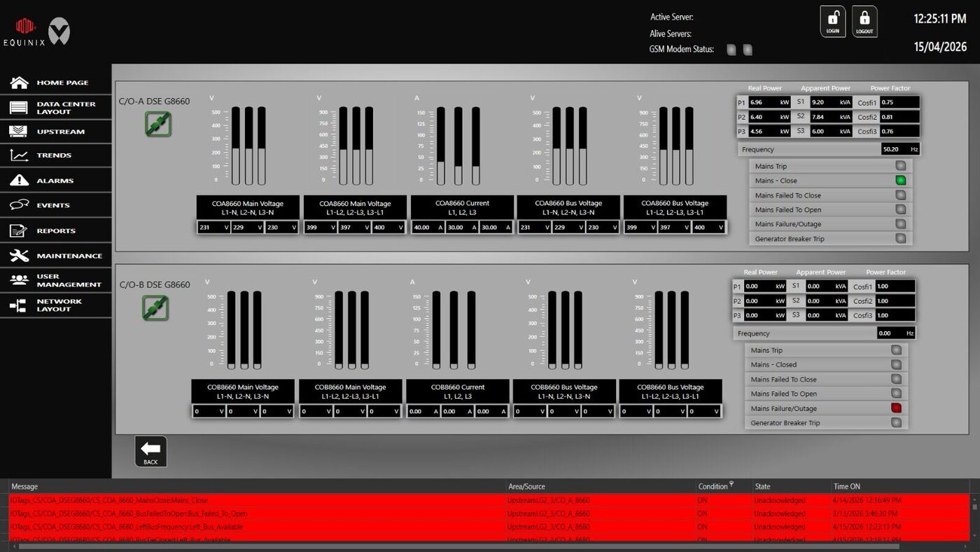Sort alarms by Time ON column

click(901, 486)
